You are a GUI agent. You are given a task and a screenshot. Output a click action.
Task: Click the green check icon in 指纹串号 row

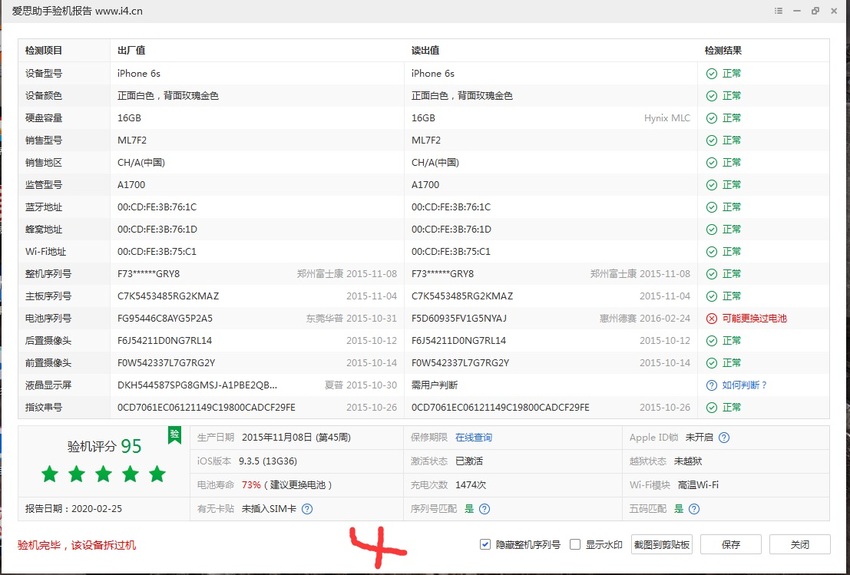[x=711, y=408]
